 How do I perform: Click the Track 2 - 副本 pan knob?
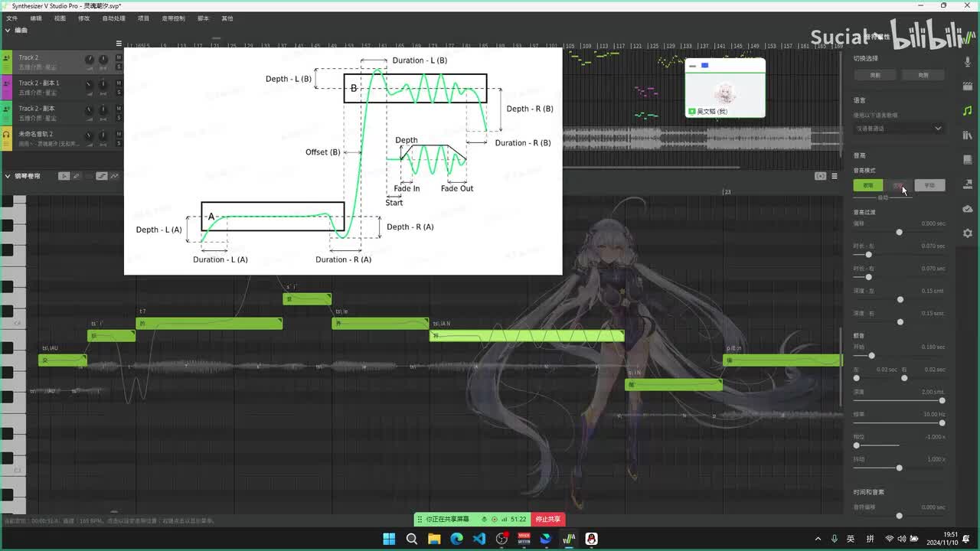point(103,110)
